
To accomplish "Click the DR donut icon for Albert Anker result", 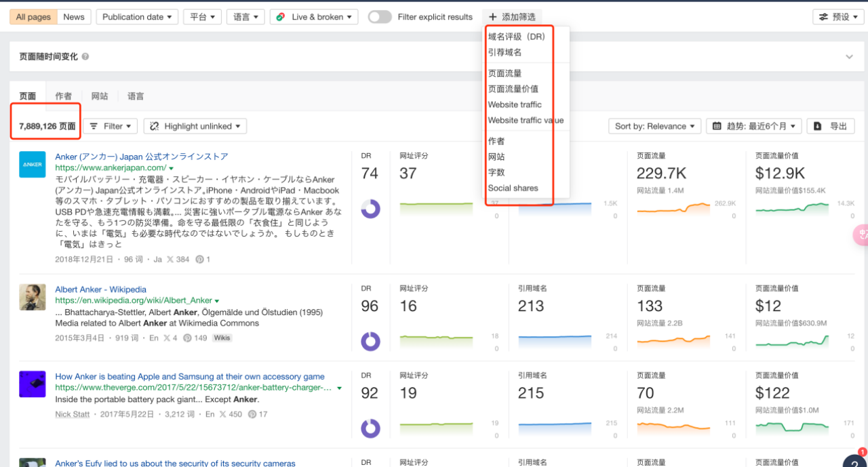I will pyautogui.click(x=370, y=342).
